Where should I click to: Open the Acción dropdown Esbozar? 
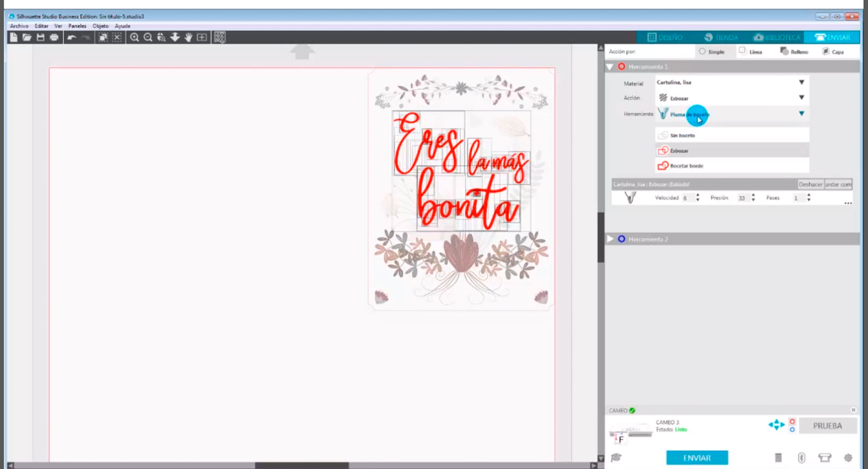[732, 98]
